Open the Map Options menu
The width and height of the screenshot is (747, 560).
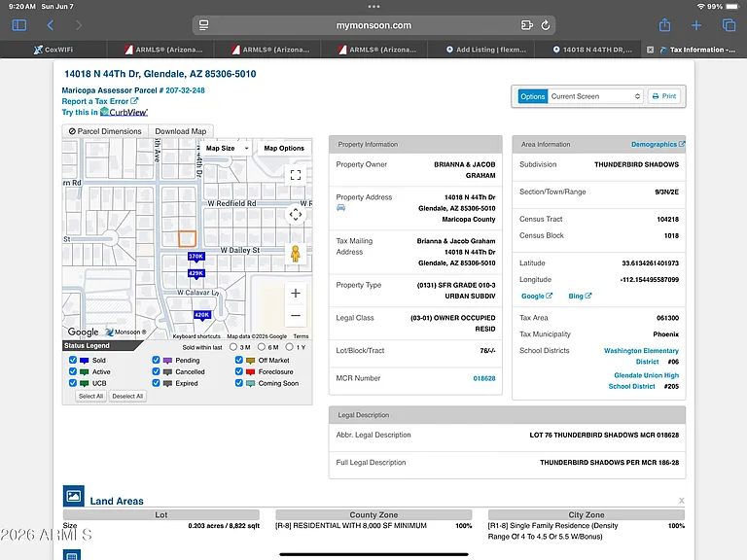[x=284, y=148]
